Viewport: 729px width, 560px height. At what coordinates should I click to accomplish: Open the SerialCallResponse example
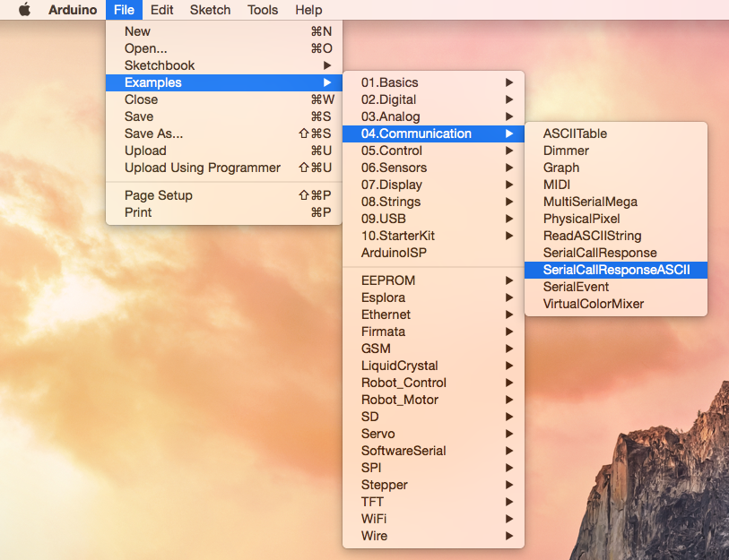[616, 253]
